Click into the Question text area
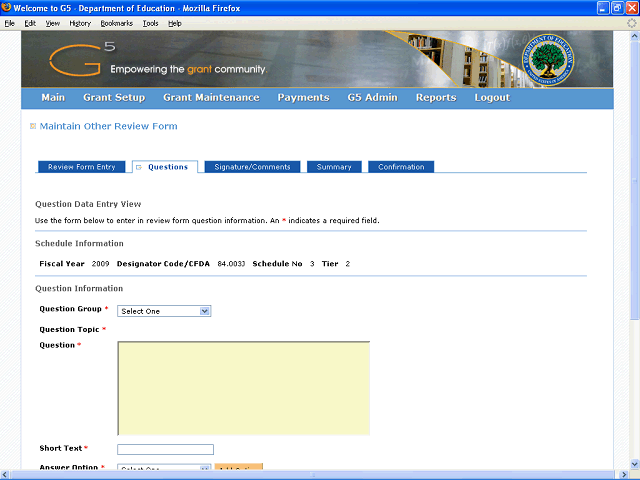The width and height of the screenshot is (640, 480). (x=244, y=388)
